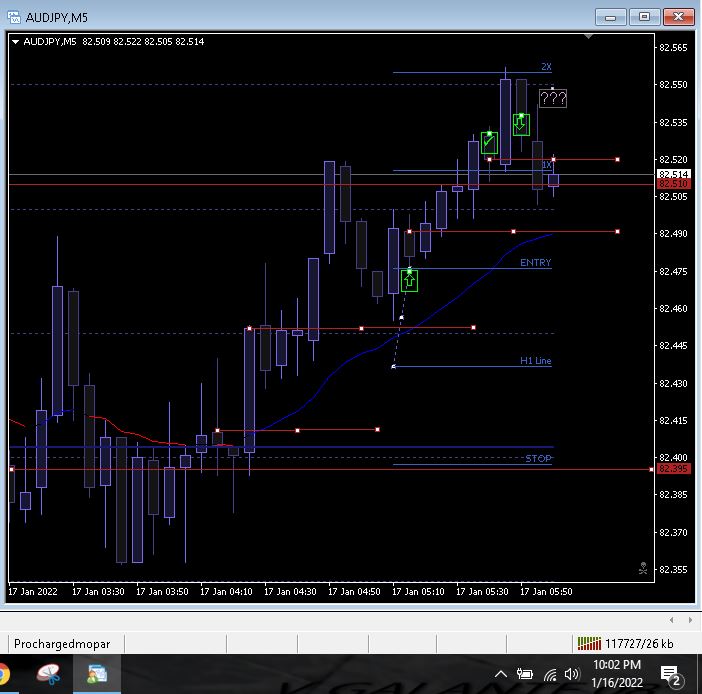Viewport: 702px width, 694px height.
Task: Click the left scroll arrow below the chart
Action: 672,620
